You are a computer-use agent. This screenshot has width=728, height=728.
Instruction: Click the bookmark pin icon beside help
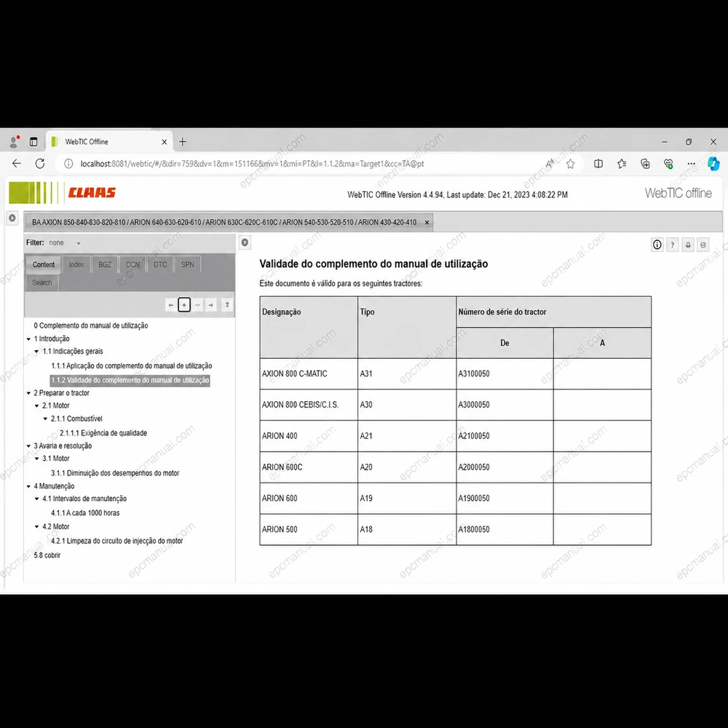pyautogui.click(x=688, y=245)
